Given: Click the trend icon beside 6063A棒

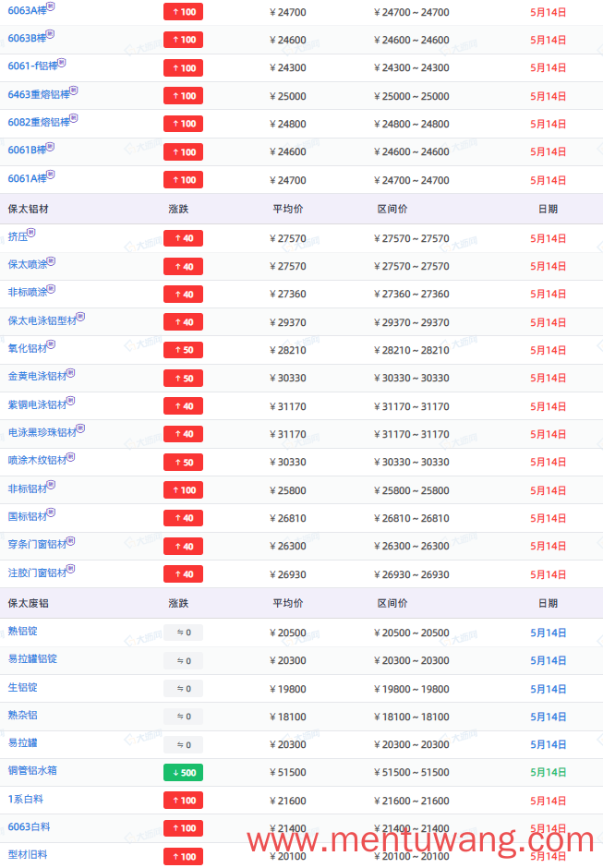Looking at the screenshot, I should point(51,6).
